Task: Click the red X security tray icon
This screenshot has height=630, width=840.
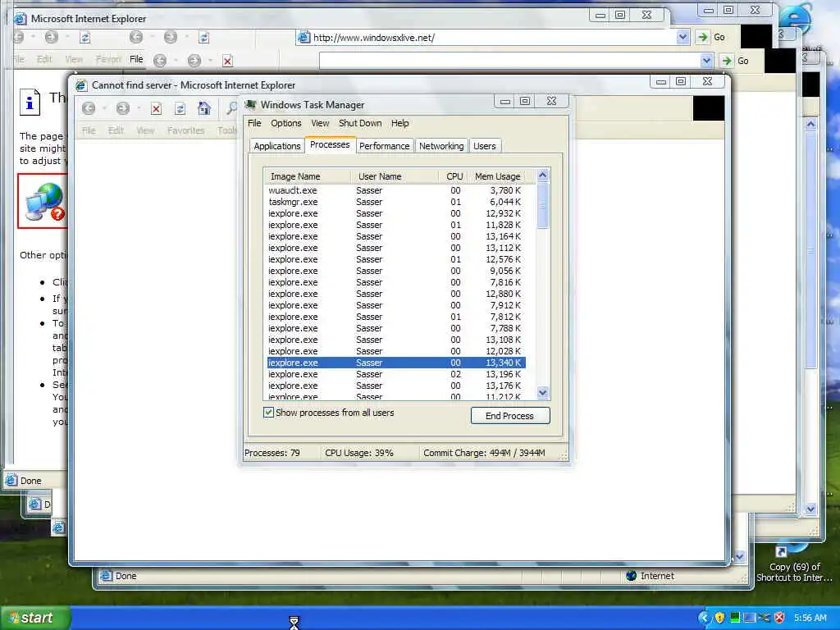Action: coord(779,618)
